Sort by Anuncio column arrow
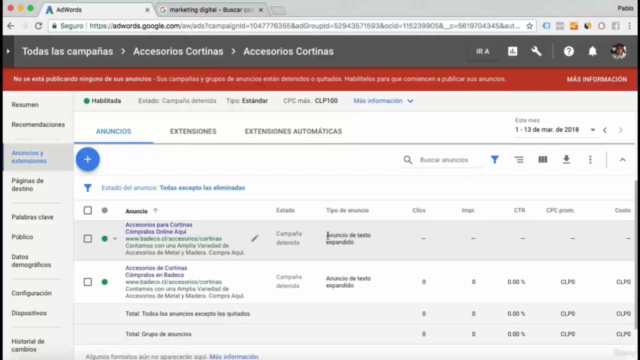The height and width of the screenshot is (360, 640). pos(155,211)
